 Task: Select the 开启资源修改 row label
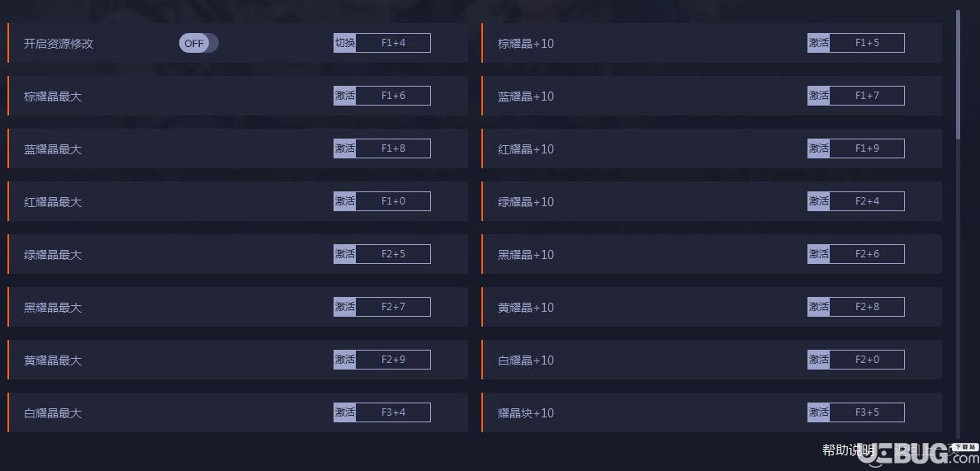pyautogui.click(x=59, y=44)
